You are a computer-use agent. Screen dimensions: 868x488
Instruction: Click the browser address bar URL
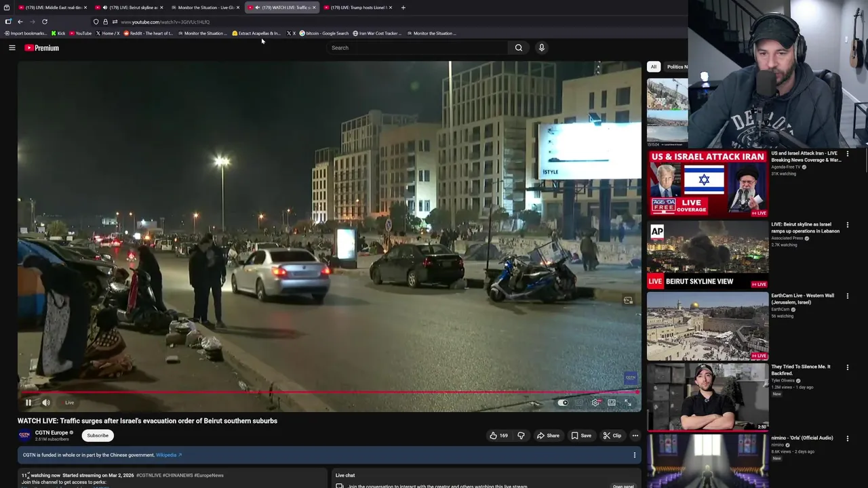point(165,22)
